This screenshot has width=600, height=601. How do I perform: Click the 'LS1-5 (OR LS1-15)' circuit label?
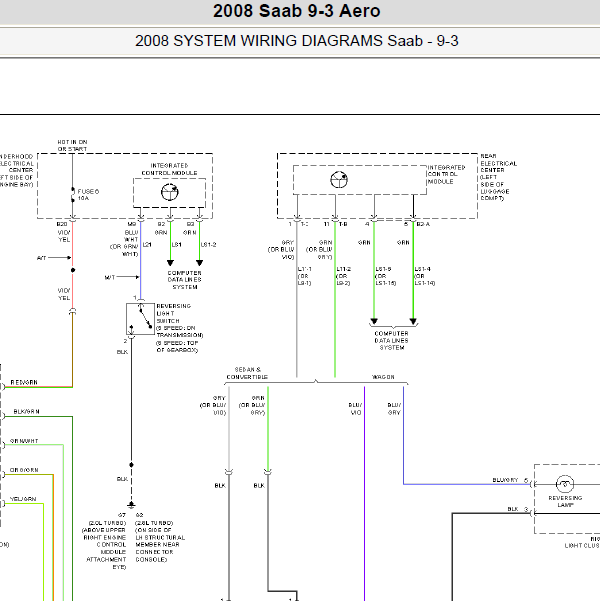386,276
